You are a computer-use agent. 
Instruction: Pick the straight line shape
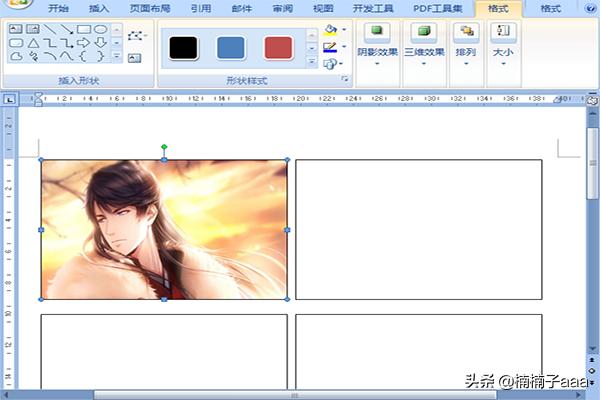pyautogui.click(x=50, y=29)
